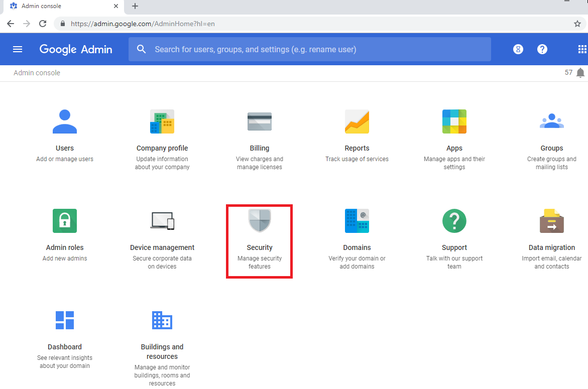588x389 pixels.
Task: Open the hamburger main menu
Action: (18, 49)
